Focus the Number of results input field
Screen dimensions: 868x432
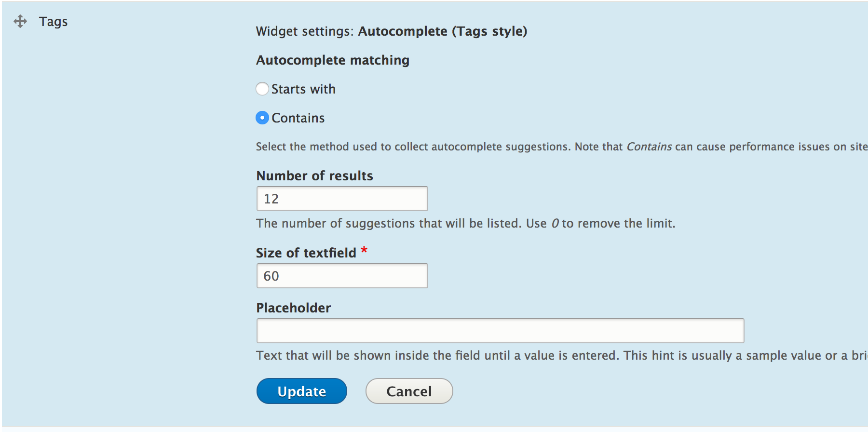tap(342, 199)
